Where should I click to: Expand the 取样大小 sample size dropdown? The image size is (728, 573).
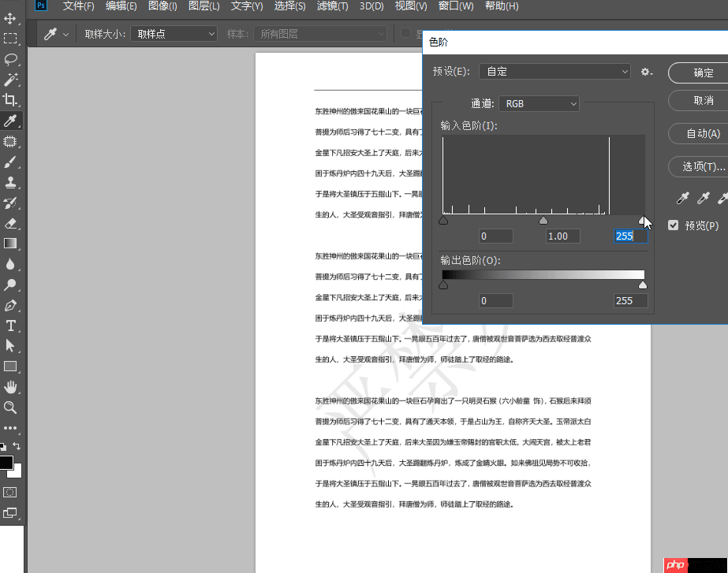174,34
